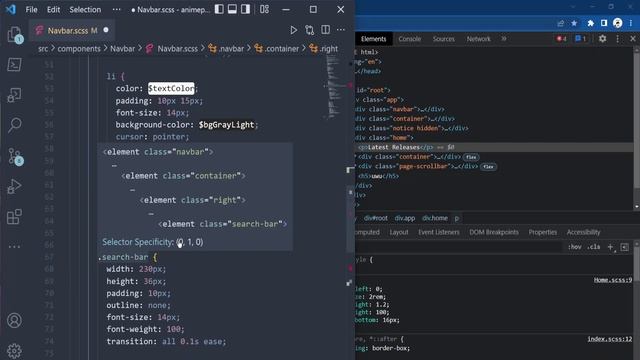This screenshot has height=360, width=640.
Task: Click the DevTools error count badge
Action: tap(562, 39)
